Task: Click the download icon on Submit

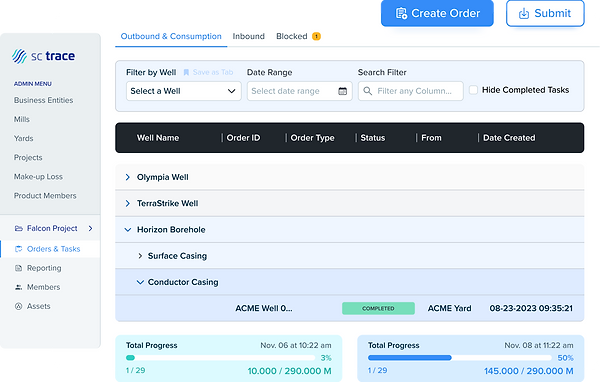Action: 523,13
